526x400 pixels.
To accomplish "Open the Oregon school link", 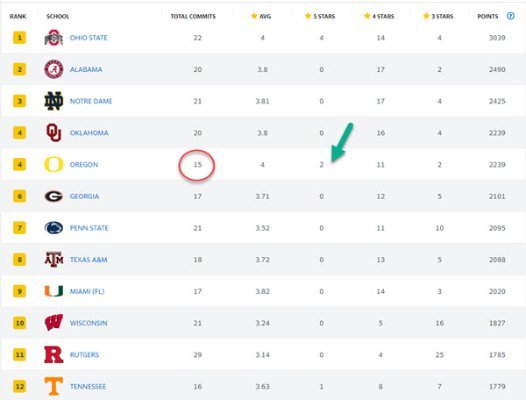I will tap(84, 164).
